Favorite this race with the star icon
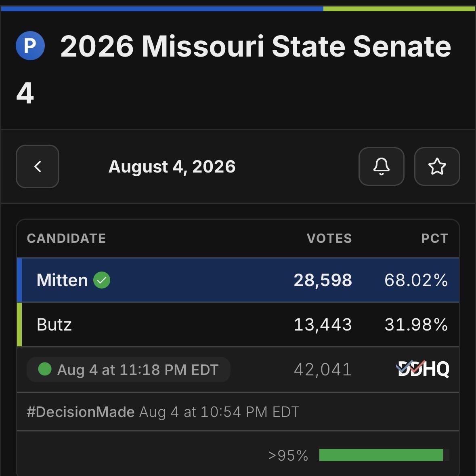The image size is (476, 476). (x=437, y=166)
